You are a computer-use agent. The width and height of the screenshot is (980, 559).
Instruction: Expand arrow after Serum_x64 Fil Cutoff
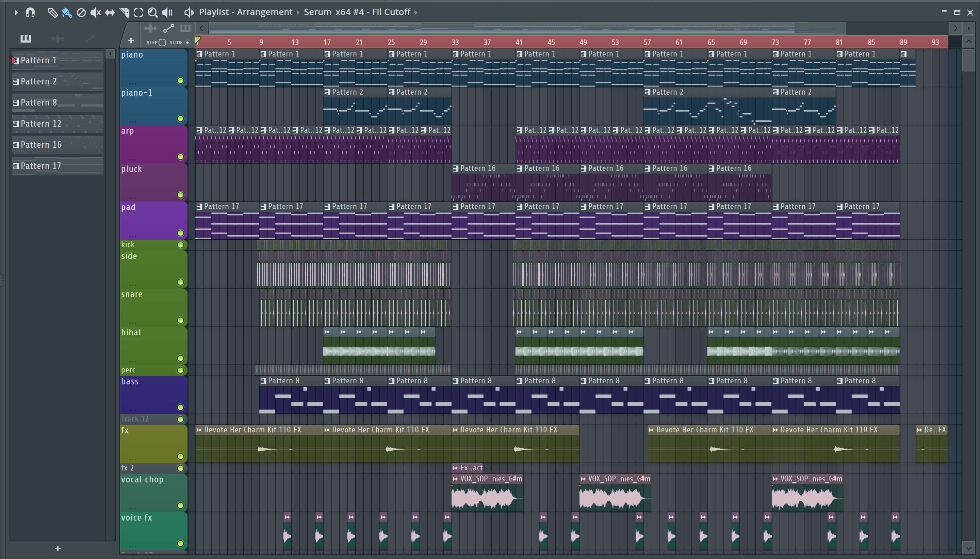tap(416, 12)
